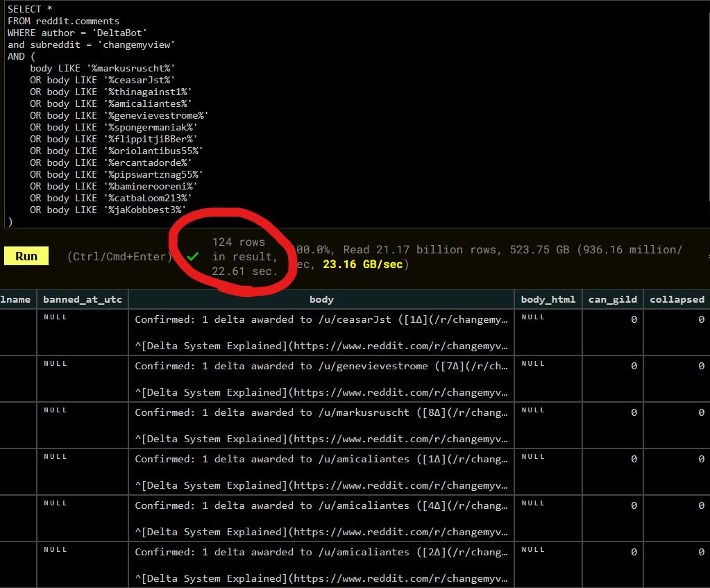Screen dimensions: 710x588
Task: Click the 'can_gild' column header
Action: click(612, 299)
